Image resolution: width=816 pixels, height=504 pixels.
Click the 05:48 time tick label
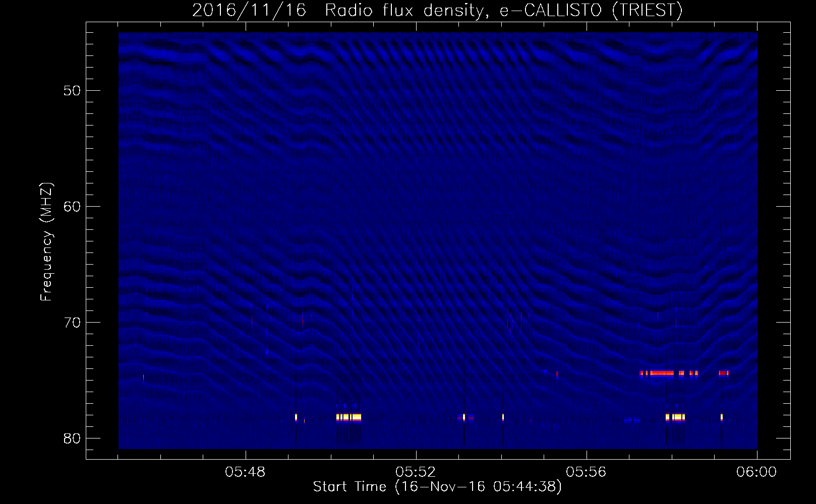point(246,472)
